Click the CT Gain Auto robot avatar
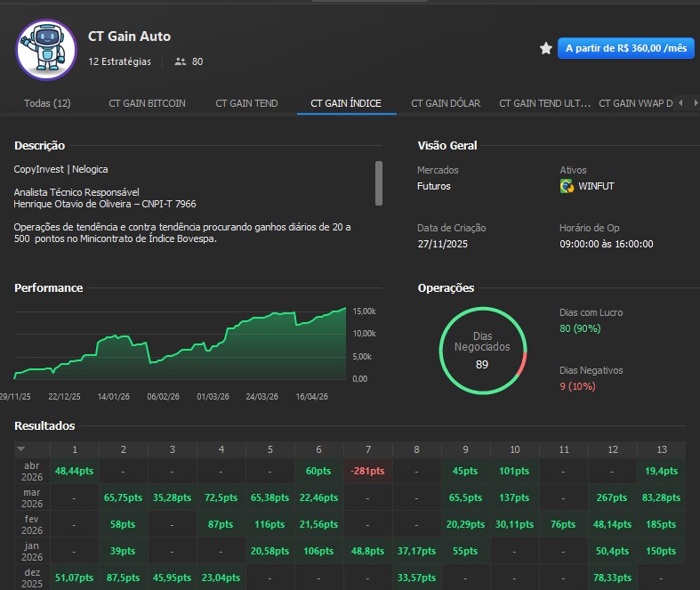 click(x=46, y=49)
